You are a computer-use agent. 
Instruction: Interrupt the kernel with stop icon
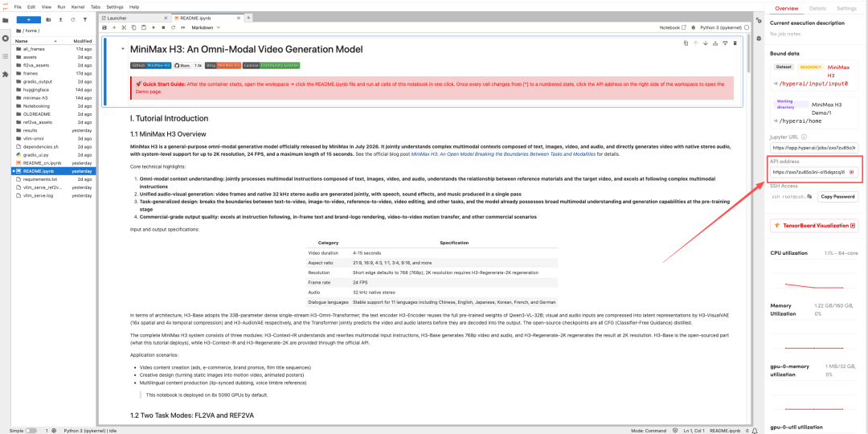coord(163,27)
